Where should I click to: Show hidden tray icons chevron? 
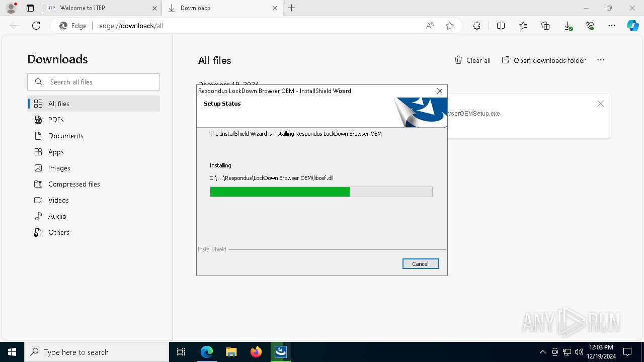[542, 352]
